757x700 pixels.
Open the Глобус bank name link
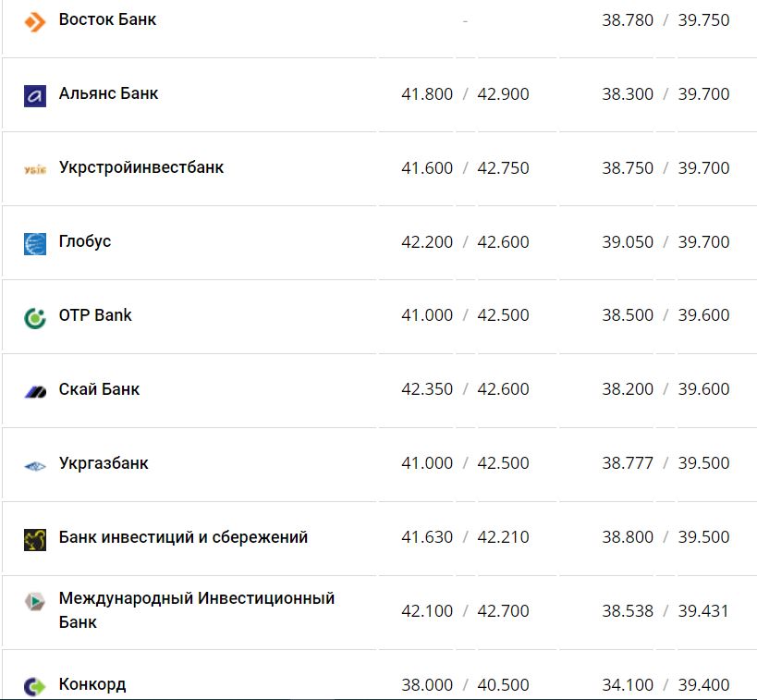pyautogui.click(x=84, y=241)
